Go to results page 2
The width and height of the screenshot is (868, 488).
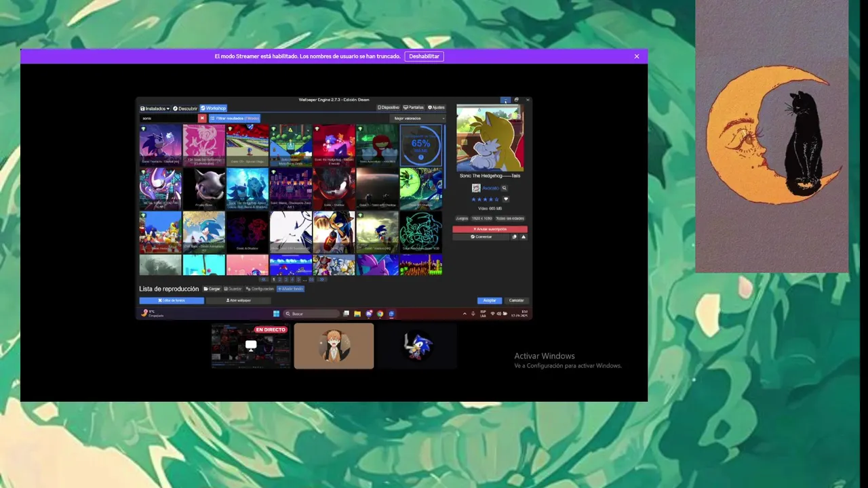[x=279, y=279]
